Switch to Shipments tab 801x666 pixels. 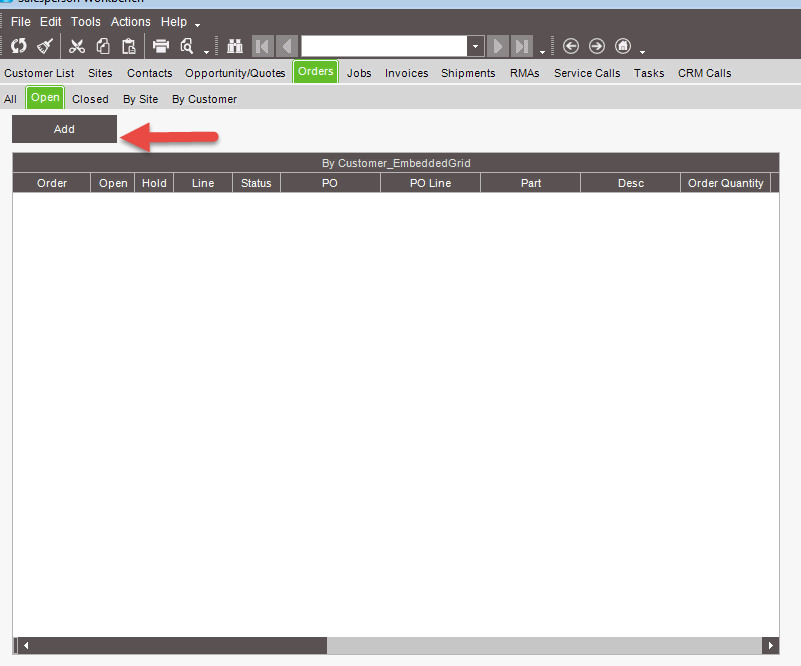(468, 73)
